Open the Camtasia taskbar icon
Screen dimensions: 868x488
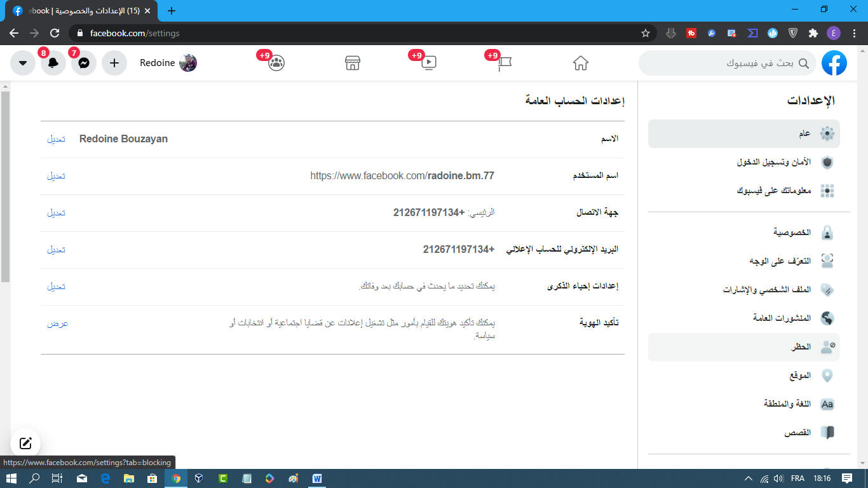[223, 478]
